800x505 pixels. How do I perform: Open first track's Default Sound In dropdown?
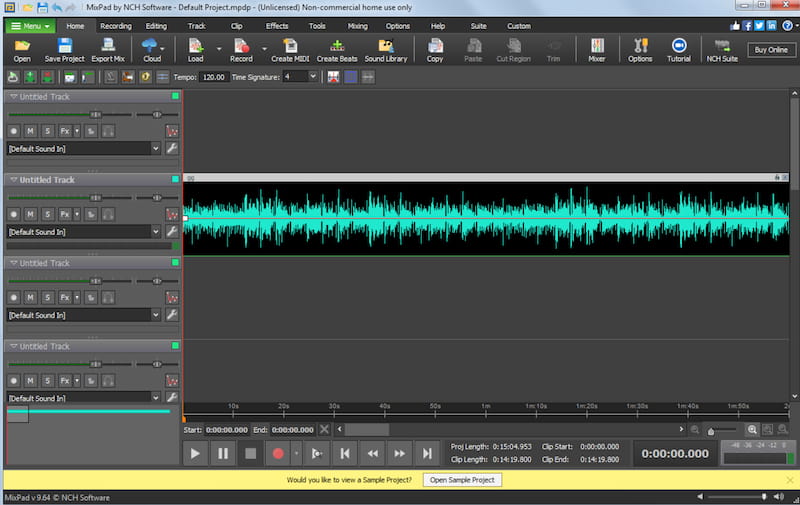coord(155,148)
